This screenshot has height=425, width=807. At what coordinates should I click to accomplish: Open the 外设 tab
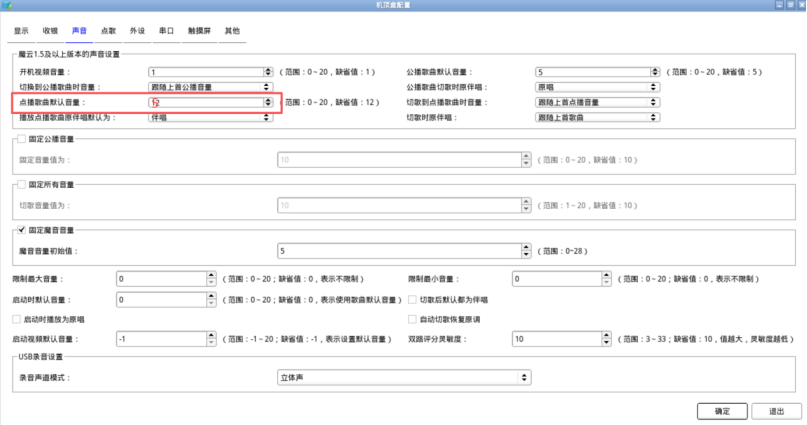(137, 31)
